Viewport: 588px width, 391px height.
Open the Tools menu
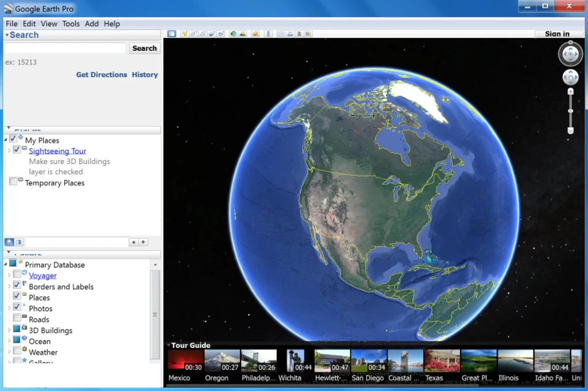(x=71, y=24)
